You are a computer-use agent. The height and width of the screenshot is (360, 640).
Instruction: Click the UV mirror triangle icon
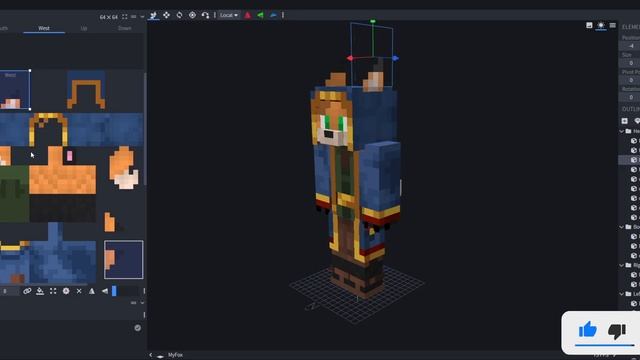pyautogui.click(x=92, y=291)
